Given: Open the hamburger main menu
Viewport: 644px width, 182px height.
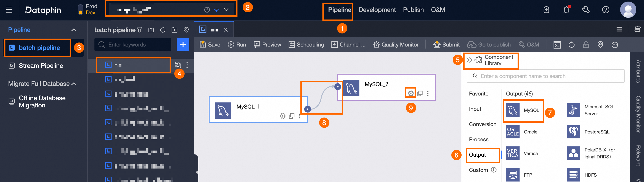Looking at the screenshot, I should 9,10.
